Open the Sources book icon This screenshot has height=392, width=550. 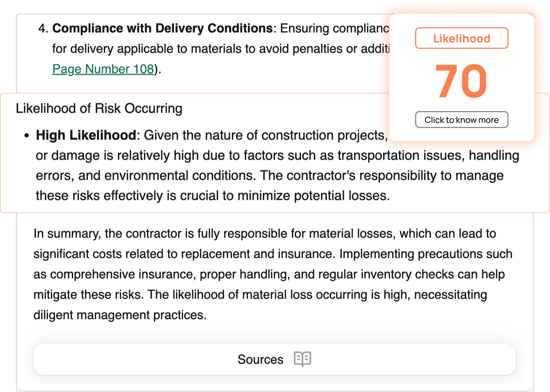click(x=302, y=359)
